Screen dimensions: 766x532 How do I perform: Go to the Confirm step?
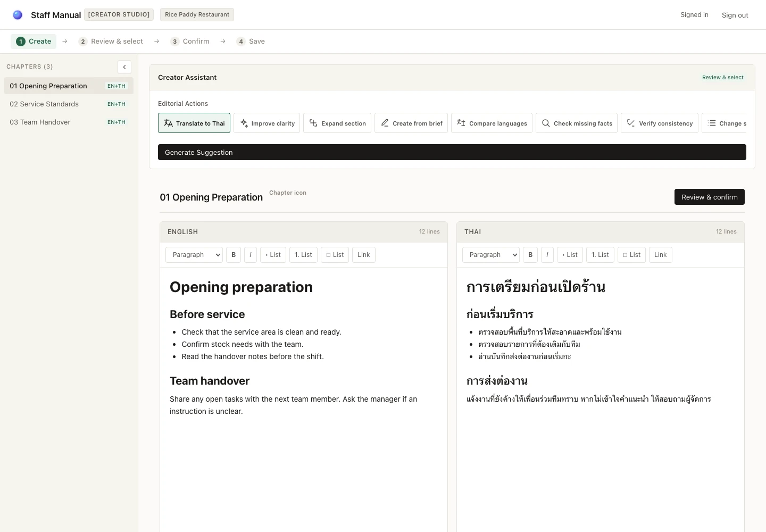pyautogui.click(x=190, y=41)
